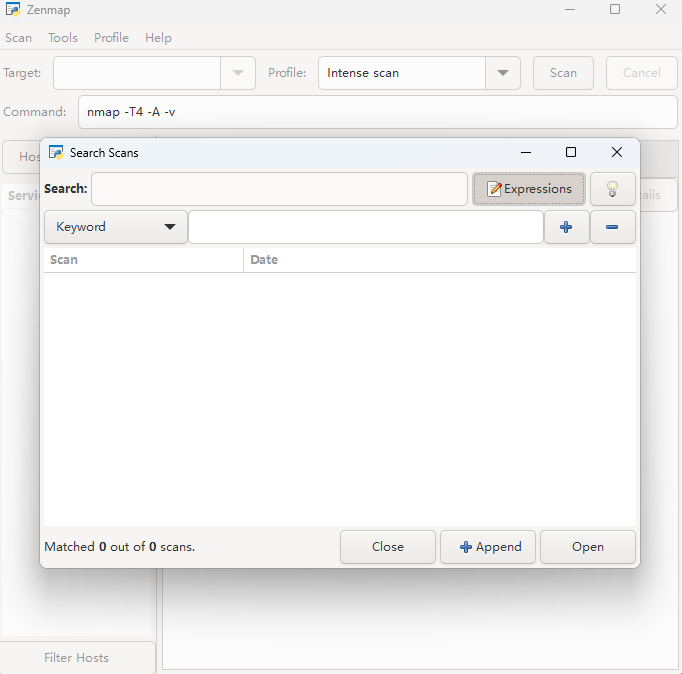The height and width of the screenshot is (674, 682).
Task: Click the Append button
Action: (489, 547)
